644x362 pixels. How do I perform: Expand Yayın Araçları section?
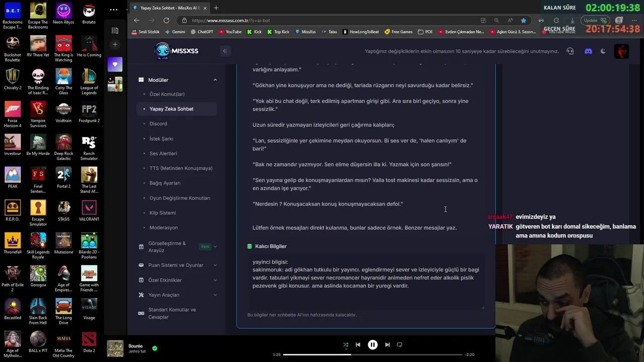click(x=178, y=295)
